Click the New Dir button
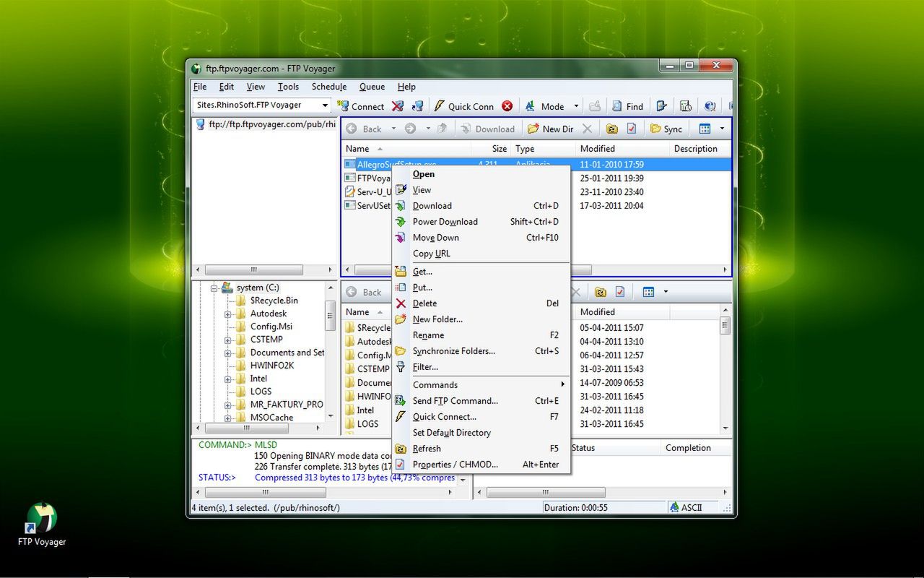 (550, 129)
